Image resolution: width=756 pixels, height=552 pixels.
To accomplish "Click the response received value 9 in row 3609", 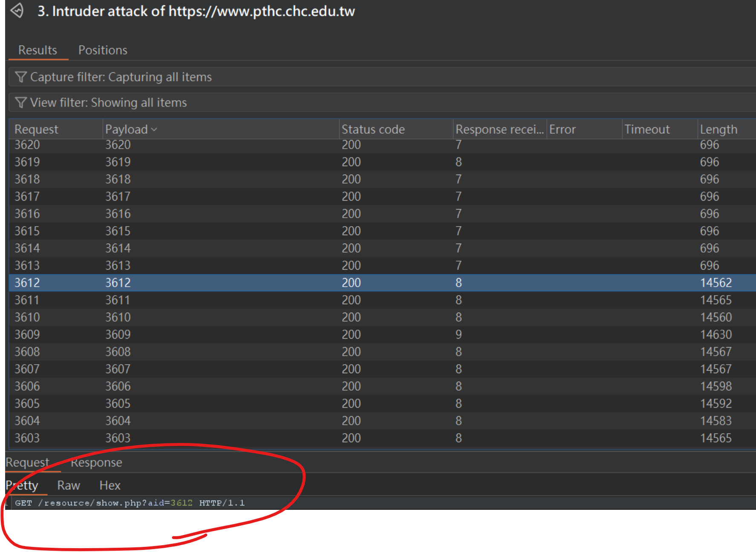I will coord(459,335).
